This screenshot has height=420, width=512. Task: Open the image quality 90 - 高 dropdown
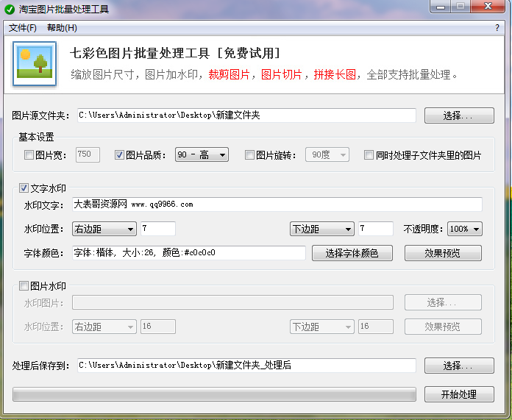(x=202, y=155)
